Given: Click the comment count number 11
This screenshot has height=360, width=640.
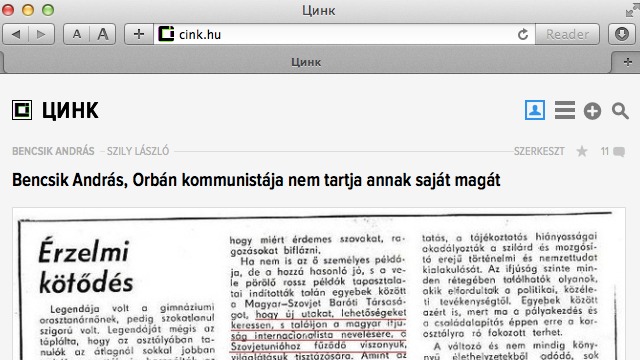Looking at the screenshot, I should tap(604, 151).
